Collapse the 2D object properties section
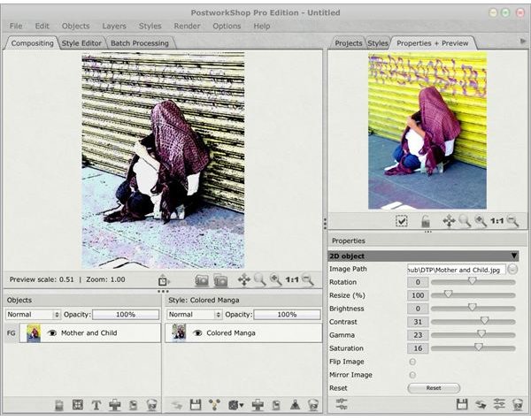Viewport: 531px width, 420px height. 514,256
